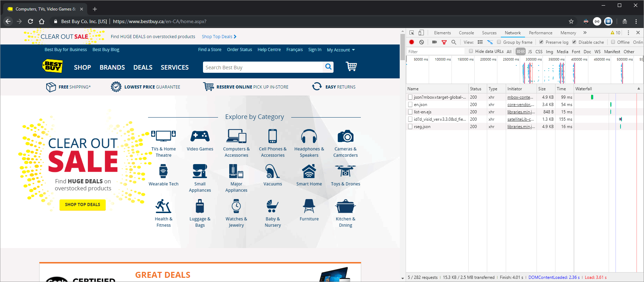Switch to the Sources tab
644x282 pixels.
click(489, 33)
